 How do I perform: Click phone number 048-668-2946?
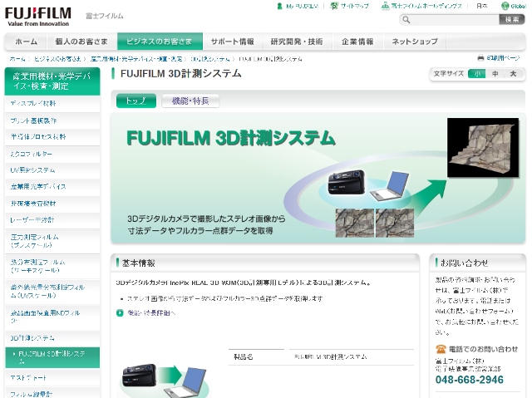pyautogui.click(x=470, y=380)
